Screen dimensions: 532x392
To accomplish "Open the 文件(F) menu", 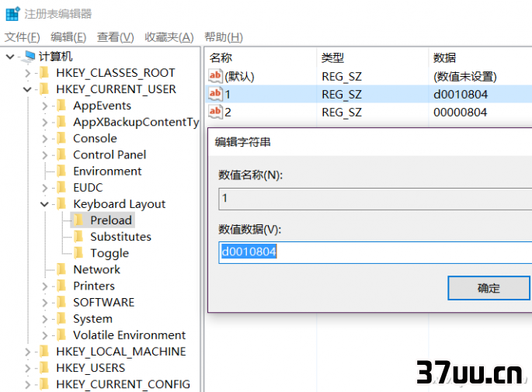I will (x=23, y=37).
